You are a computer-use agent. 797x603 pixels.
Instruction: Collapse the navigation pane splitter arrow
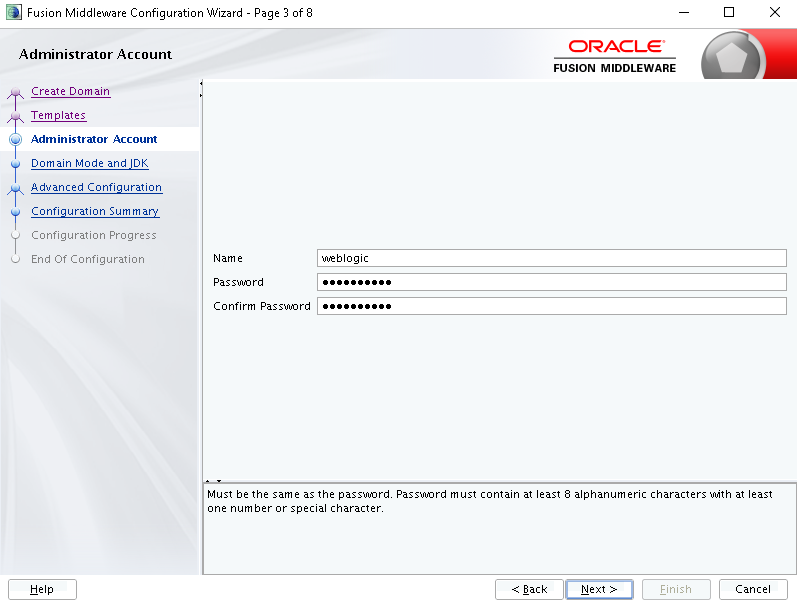(x=201, y=83)
